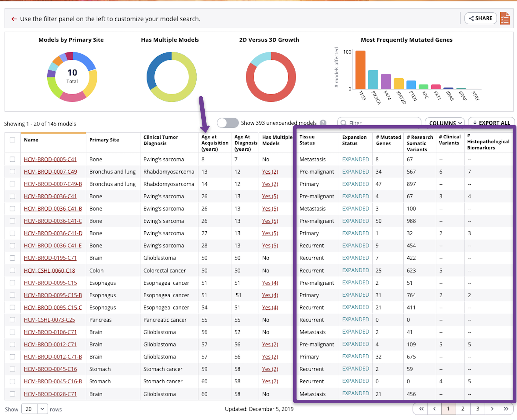Check the checkbox for HCM-CSHL-0060-C18 row
The width and height of the screenshot is (517, 420).
pos(13,270)
